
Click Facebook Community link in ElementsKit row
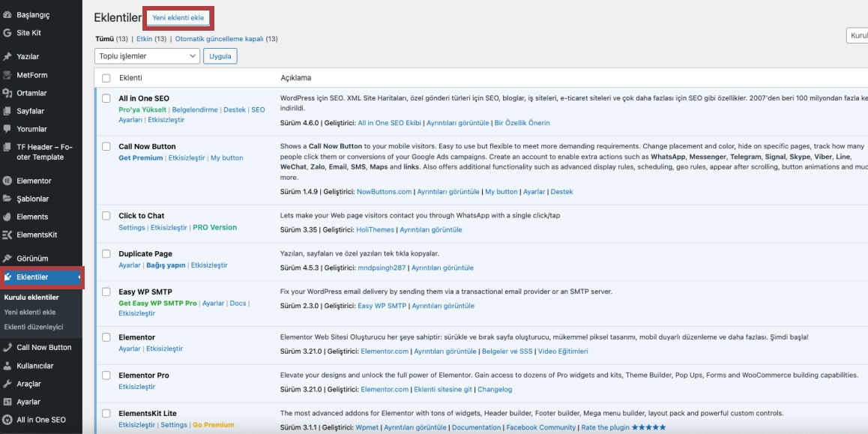pyautogui.click(x=541, y=427)
